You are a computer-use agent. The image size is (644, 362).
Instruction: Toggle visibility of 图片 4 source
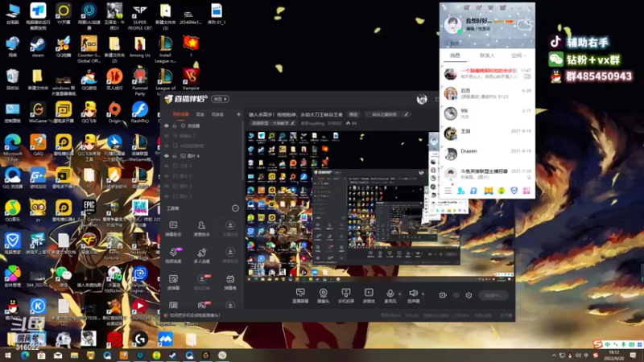click(167, 156)
